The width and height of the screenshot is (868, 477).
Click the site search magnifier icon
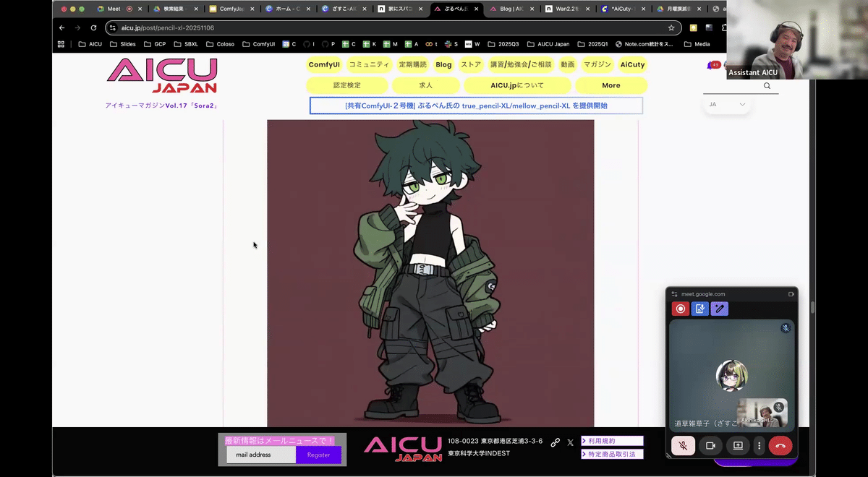(x=767, y=86)
